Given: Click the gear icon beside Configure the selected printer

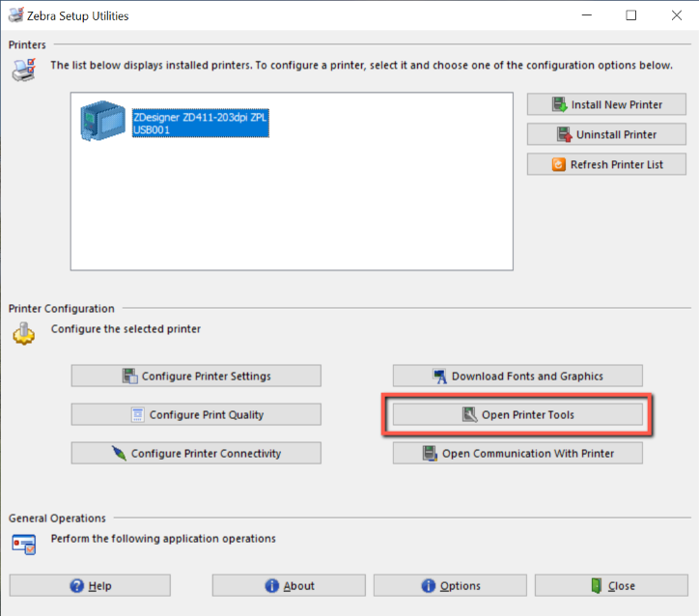Looking at the screenshot, I should (x=23, y=334).
